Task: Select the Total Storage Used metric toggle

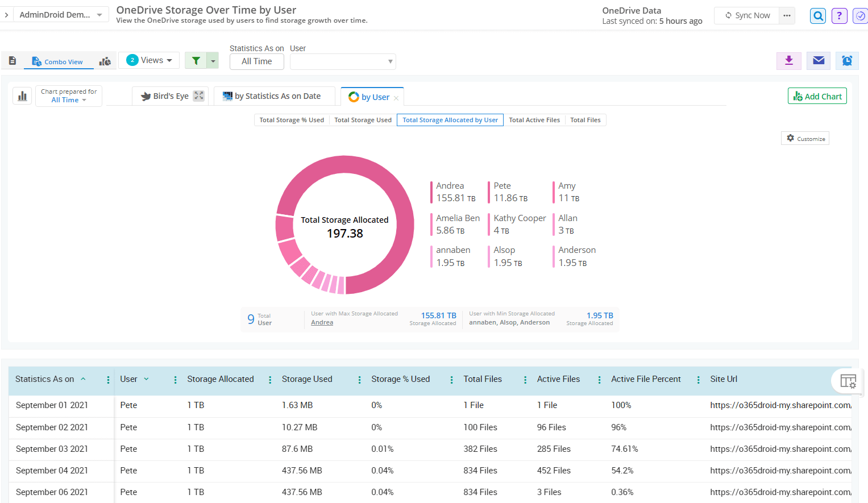Action: click(x=363, y=120)
